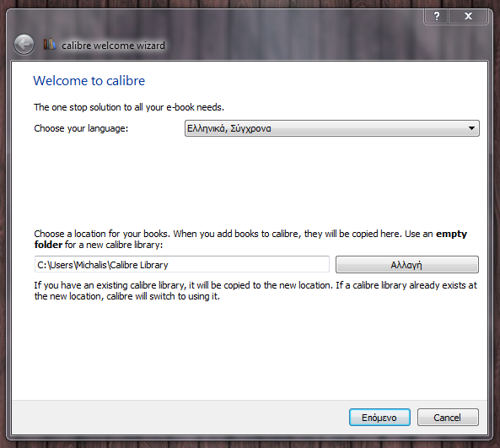Click the 'Choose your language:' label
Image resolution: width=500 pixels, height=448 pixels.
(81, 128)
